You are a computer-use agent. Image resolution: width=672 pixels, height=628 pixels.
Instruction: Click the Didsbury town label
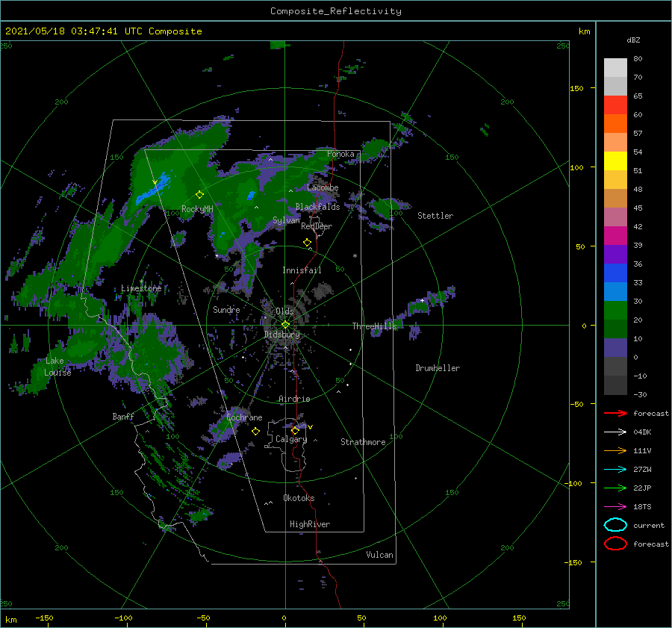click(x=282, y=335)
